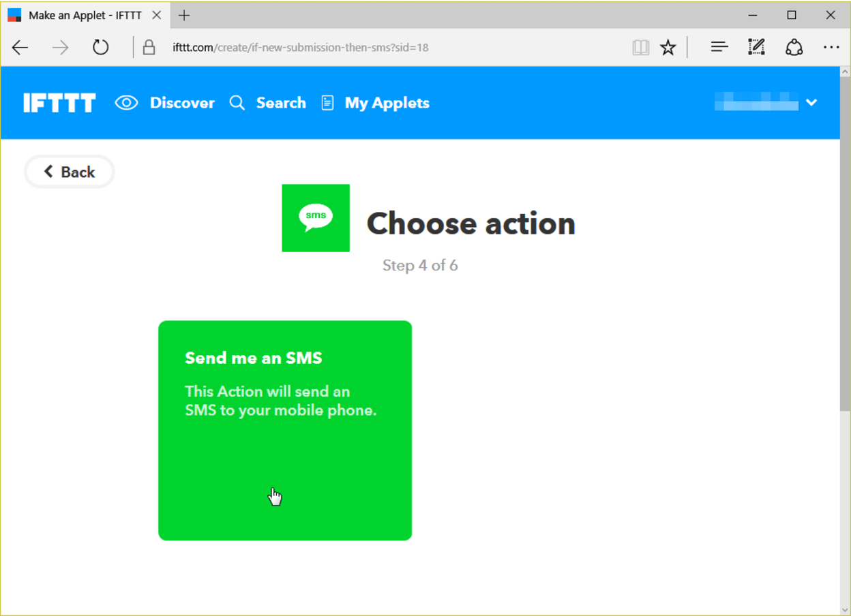This screenshot has height=616, width=851.
Task: Open the Make a Web Note pen icon
Action: point(756,47)
